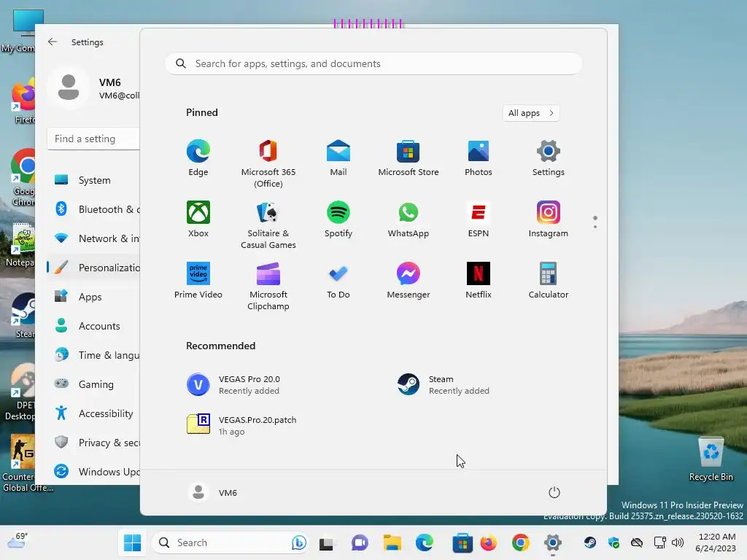Open Solitaire & Casual Games
747x560 pixels.
pos(268,225)
